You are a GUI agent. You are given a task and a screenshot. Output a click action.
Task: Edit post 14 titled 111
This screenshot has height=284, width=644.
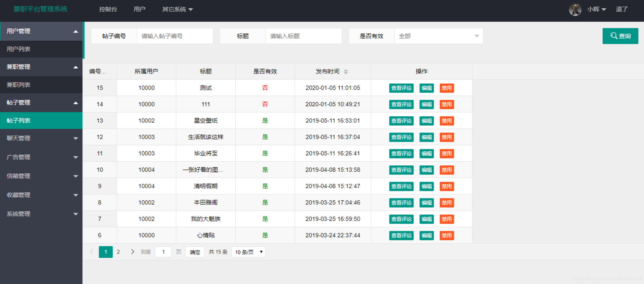click(427, 105)
